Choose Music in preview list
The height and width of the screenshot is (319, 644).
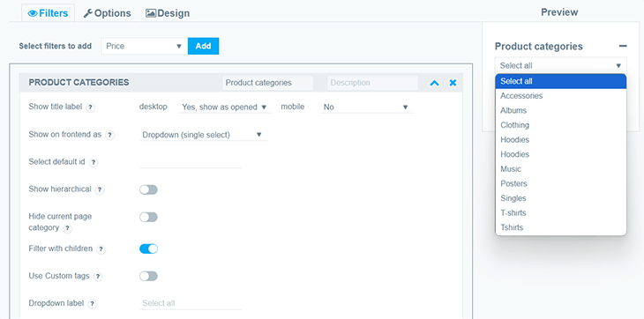(x=560, y=169)
